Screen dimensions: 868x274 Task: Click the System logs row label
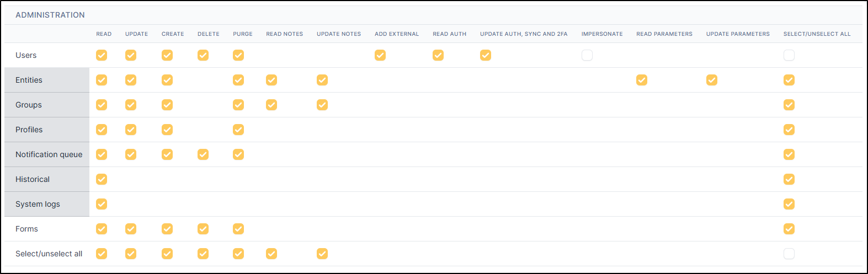pyautogui.click(x=38, y=204)
